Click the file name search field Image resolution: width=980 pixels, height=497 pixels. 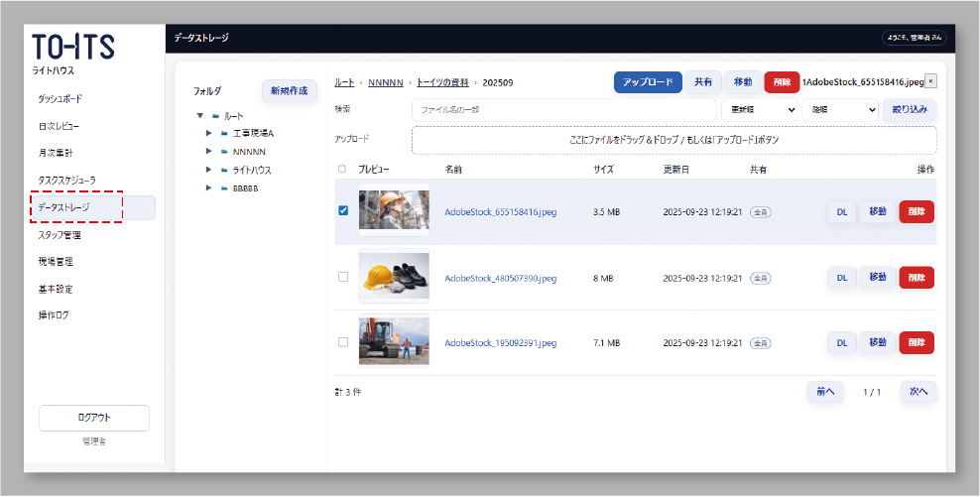click(x=563, y=109)
